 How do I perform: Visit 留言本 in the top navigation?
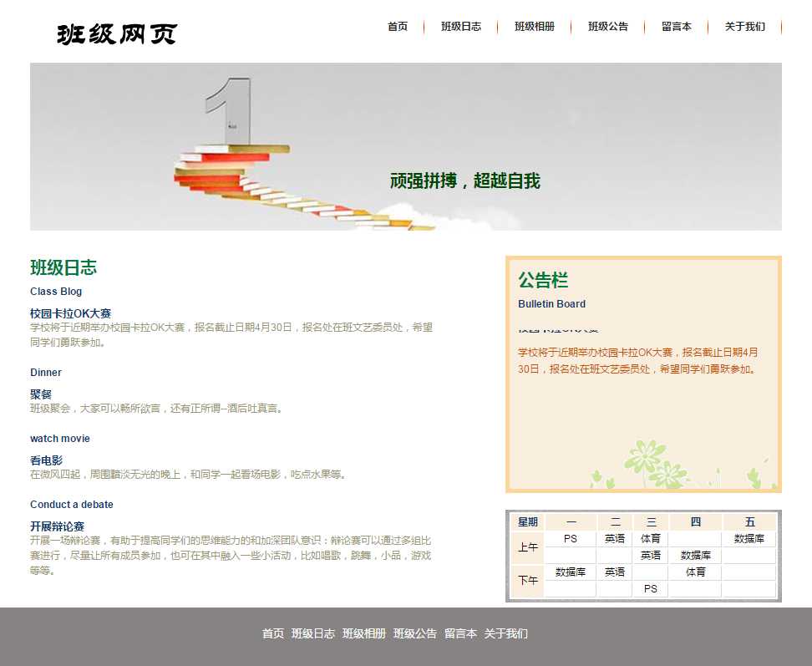[x=677, y=27]
